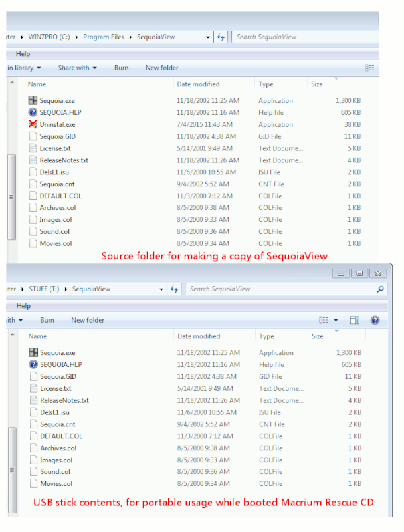Navigate to STUFF (T:) breadcrumb
The height and width of the screenshot is (532, 404).
pyautogui.click(x=44, y=289)
